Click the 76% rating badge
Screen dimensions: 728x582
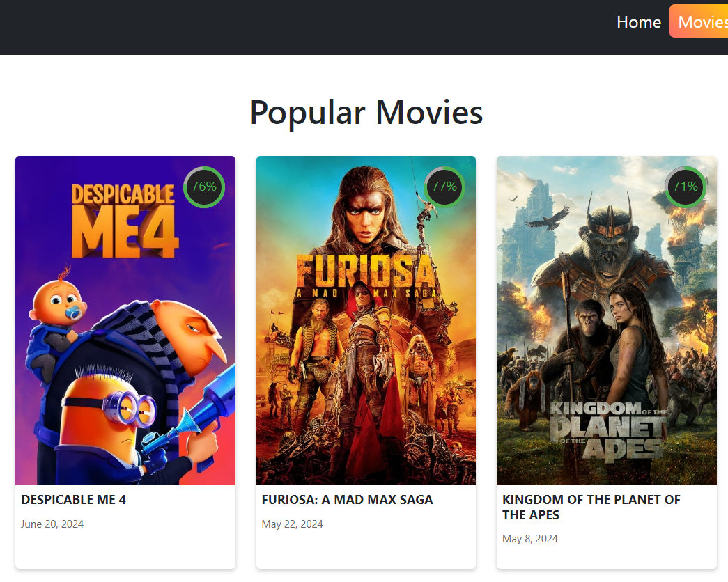204,187
